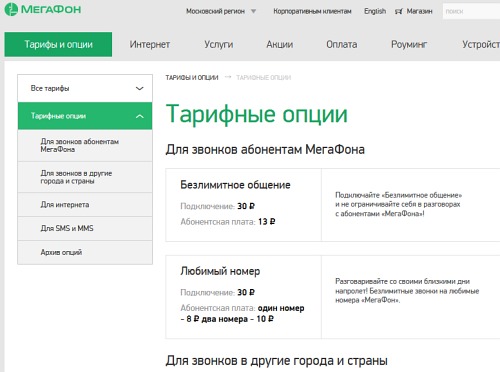This screenshot has width=500, height=372.
Task: Open the Интернет menu item
Action: tap(150, 44)
